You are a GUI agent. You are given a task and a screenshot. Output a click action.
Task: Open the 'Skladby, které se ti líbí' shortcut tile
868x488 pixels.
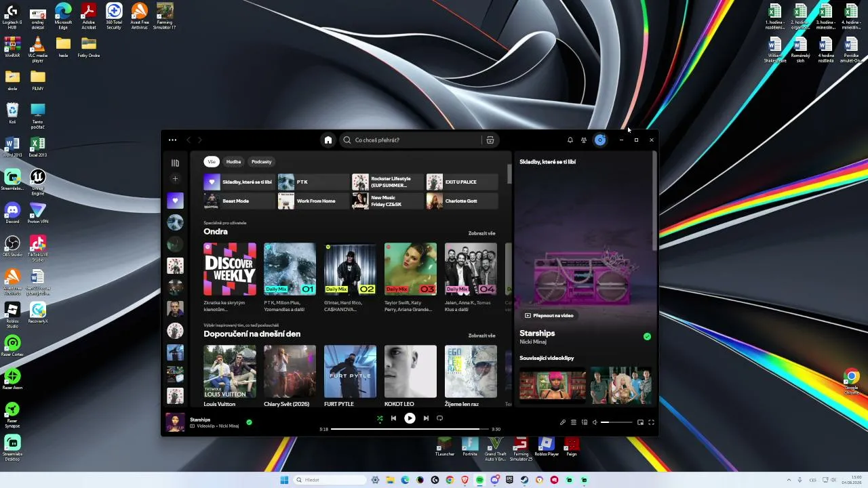(x=239, y=182)
